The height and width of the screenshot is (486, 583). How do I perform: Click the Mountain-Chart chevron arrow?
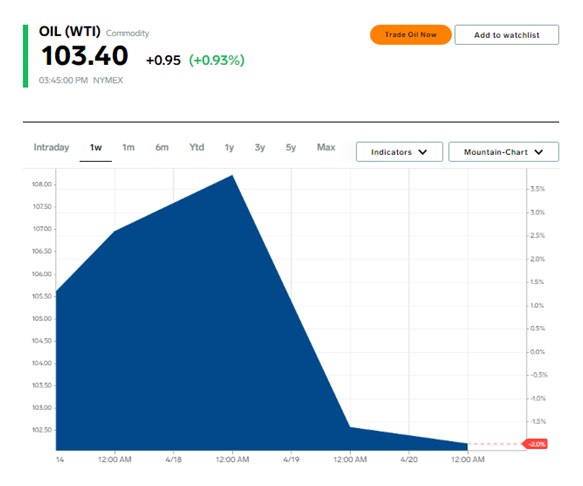[539, 152]
